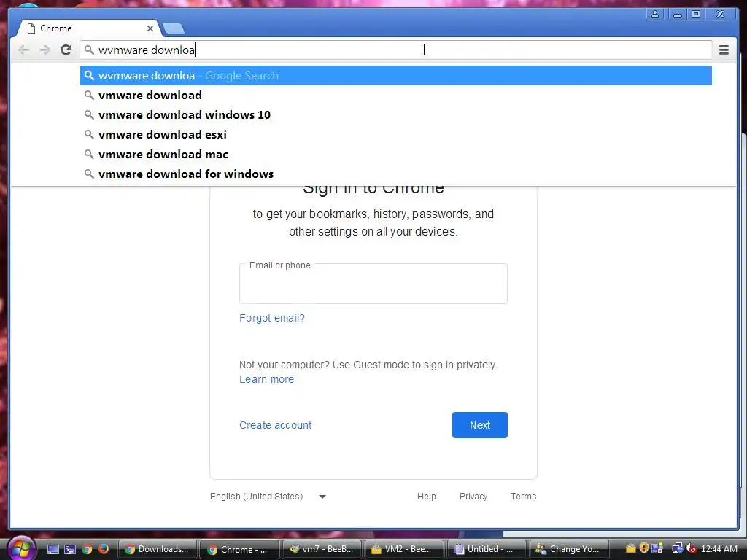
Task: Click Show Desktop quick launch icon
Action: coord(53,549)
